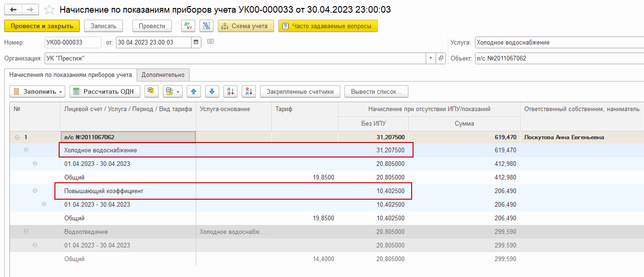The width and height of the screenshot is (644, 277).
Task: Click the comment icon next to the date
Action: click(210, 42)
